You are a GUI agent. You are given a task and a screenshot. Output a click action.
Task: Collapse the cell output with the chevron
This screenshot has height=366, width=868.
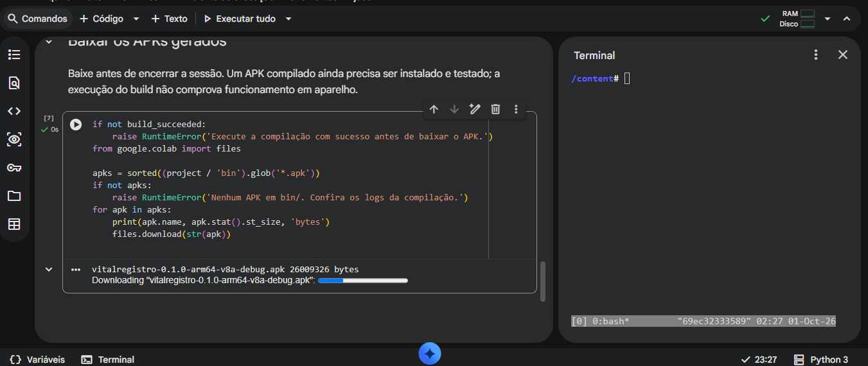pos(49,269)
